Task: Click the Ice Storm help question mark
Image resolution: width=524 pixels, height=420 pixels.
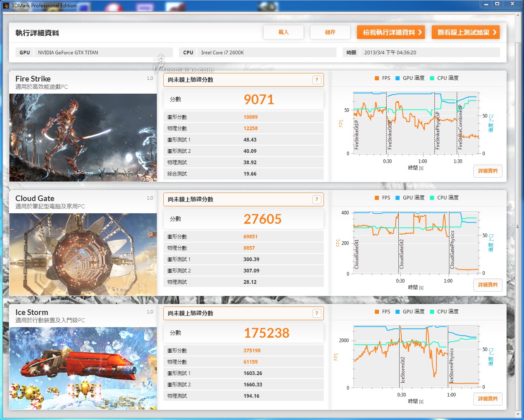Action: tap(317, 313)
